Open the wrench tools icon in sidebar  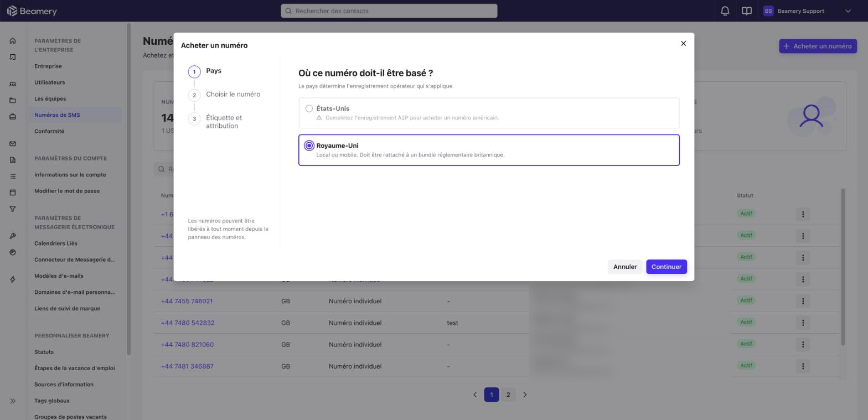[x=13, y=236]
